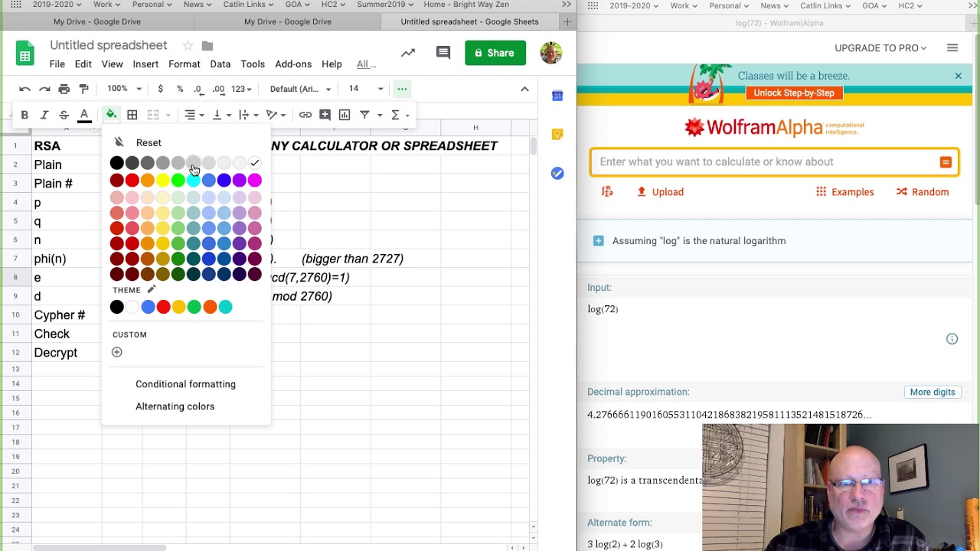
Task: Open the font size 14 dropdown
Action: click(x=366, y=89)
